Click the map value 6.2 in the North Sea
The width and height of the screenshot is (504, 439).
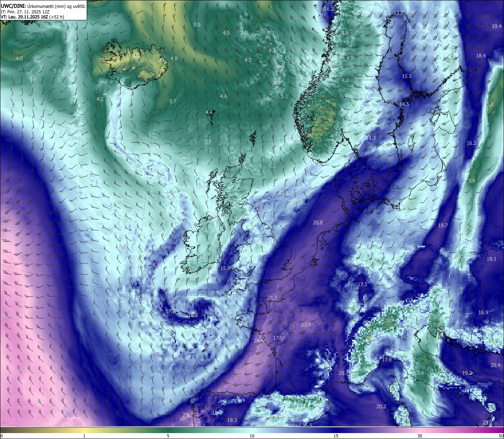point(272,166)
